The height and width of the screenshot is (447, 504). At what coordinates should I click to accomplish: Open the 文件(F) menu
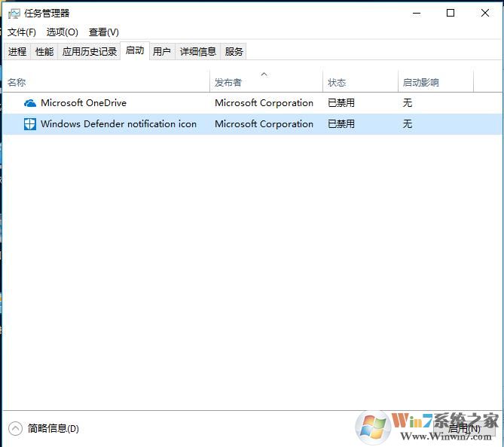22,32
